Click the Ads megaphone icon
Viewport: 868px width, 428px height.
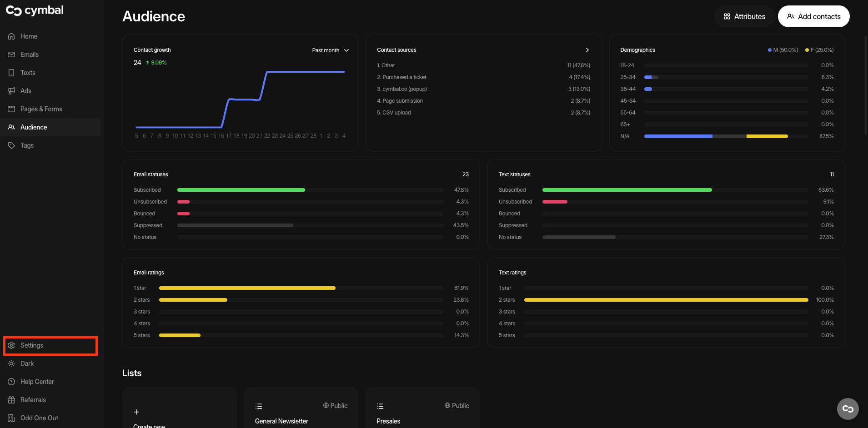click(x=12, y=91)
